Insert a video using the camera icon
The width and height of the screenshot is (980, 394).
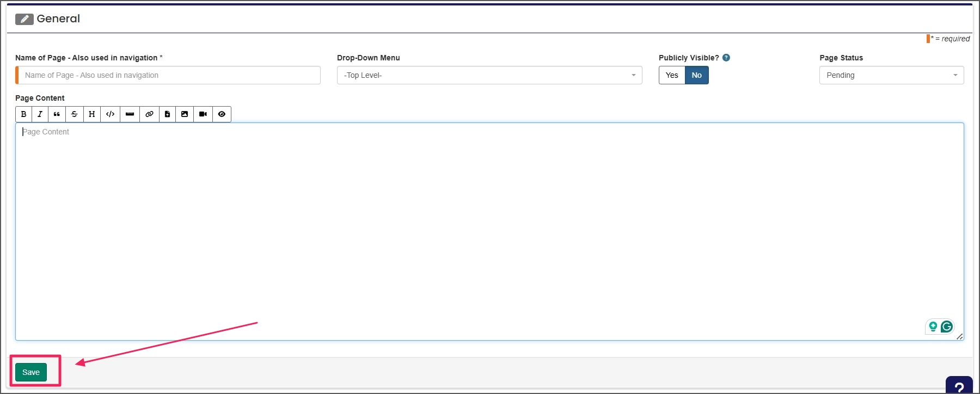click(x=203, y=114)
